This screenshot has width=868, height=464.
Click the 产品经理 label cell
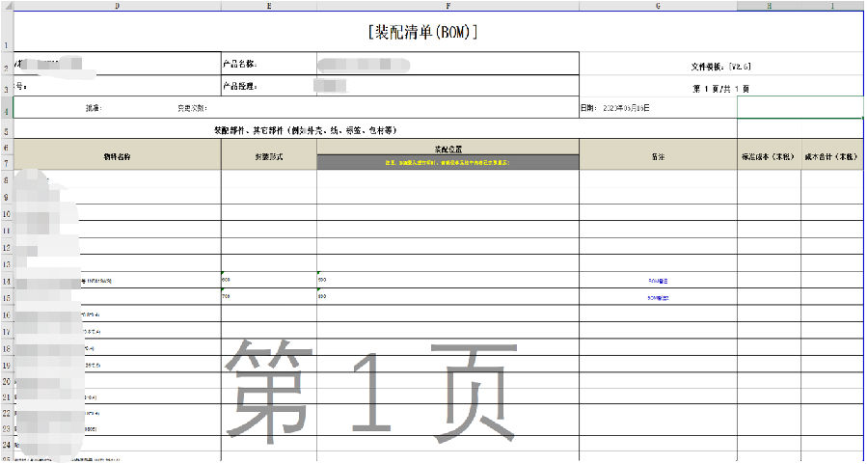(x=269, y=86)
